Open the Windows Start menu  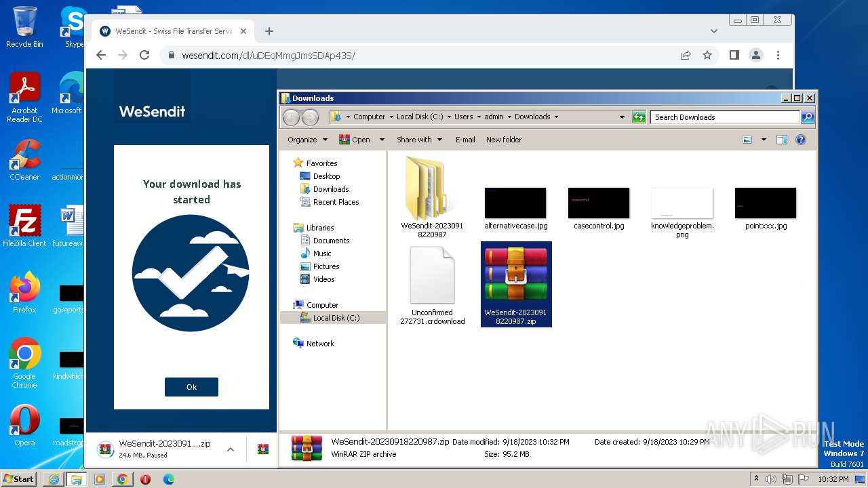[19, 479]
